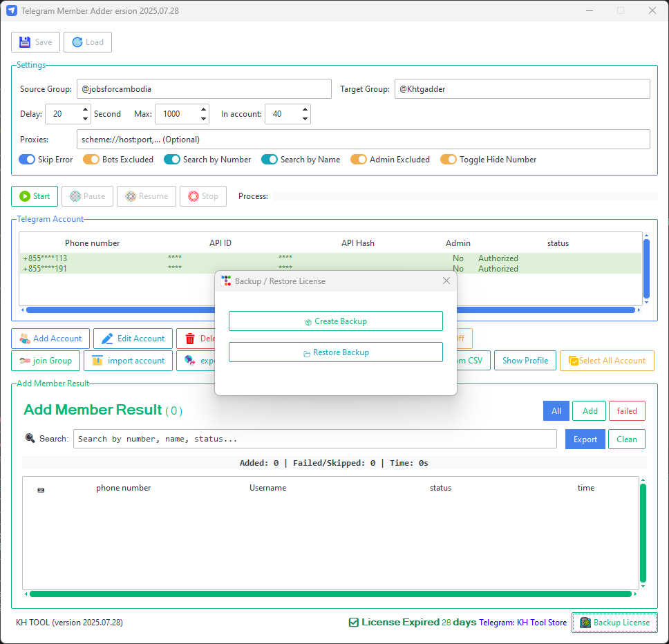Decrease the In account value

click(305, 119)
